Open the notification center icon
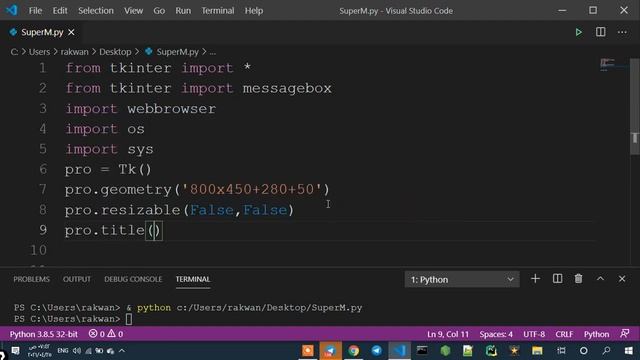This screenshot has width=640, height=360. coord(16,351)
